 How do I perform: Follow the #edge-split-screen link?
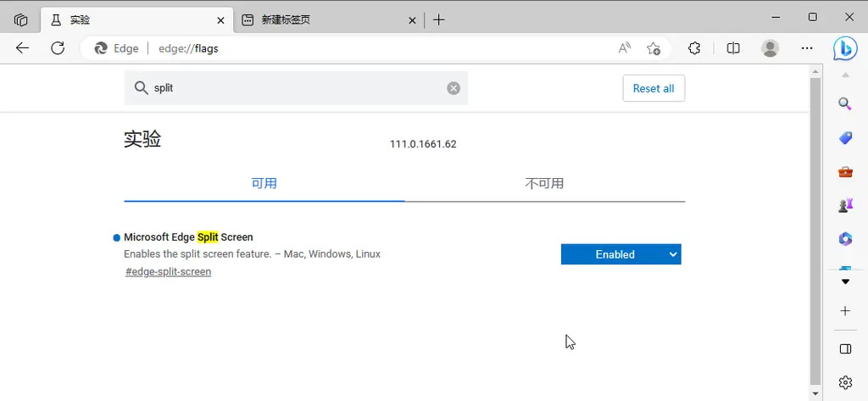pos(168,272)
